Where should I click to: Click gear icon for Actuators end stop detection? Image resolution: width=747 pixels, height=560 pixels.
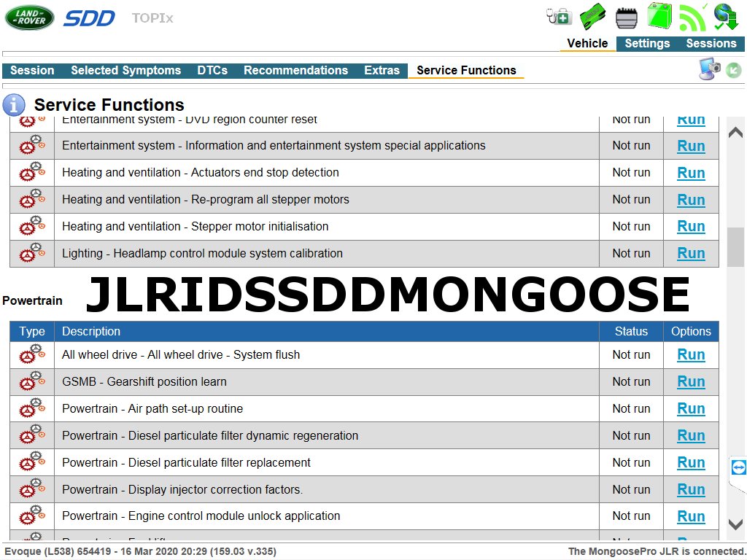pyautogui.click(x=32, y=172)
